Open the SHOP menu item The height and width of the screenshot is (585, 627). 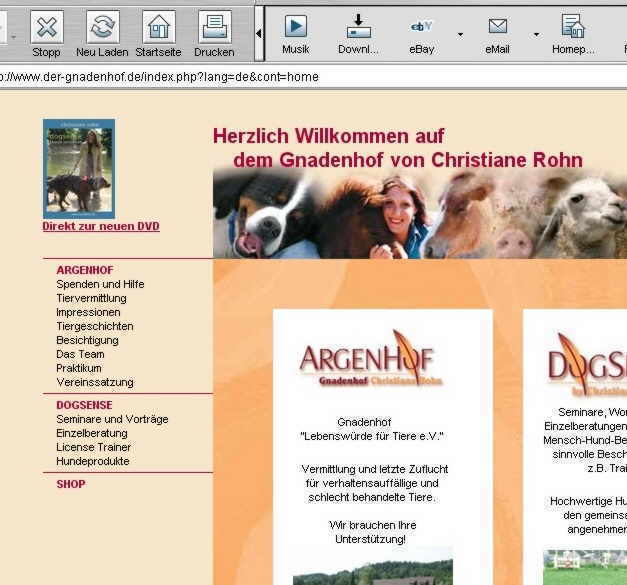tap(71, 484)
